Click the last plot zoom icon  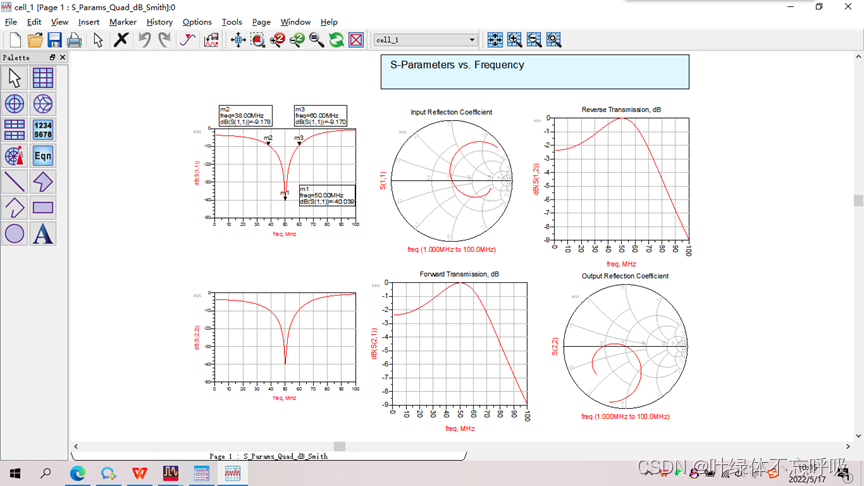pos(554,40)
